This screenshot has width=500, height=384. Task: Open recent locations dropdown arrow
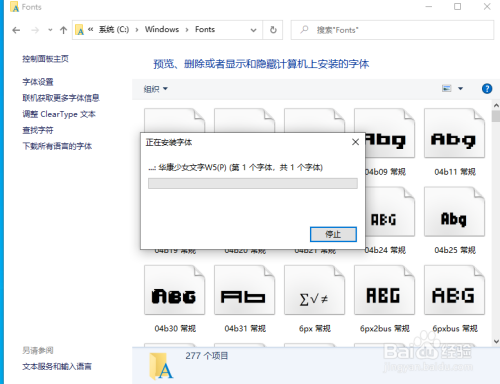50,30
